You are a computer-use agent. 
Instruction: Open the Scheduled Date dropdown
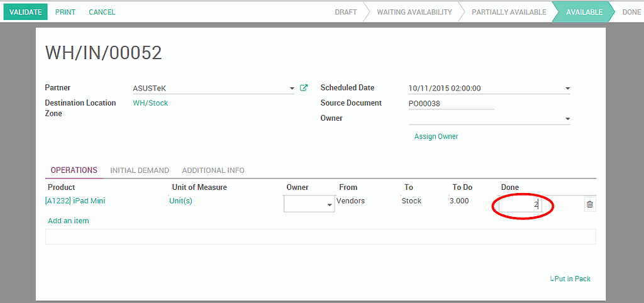click(x=567, y=89)
